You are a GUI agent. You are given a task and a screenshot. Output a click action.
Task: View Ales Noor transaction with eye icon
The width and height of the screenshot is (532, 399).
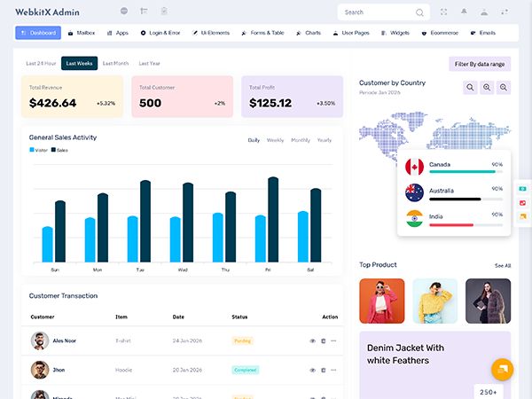click(312, 340)
